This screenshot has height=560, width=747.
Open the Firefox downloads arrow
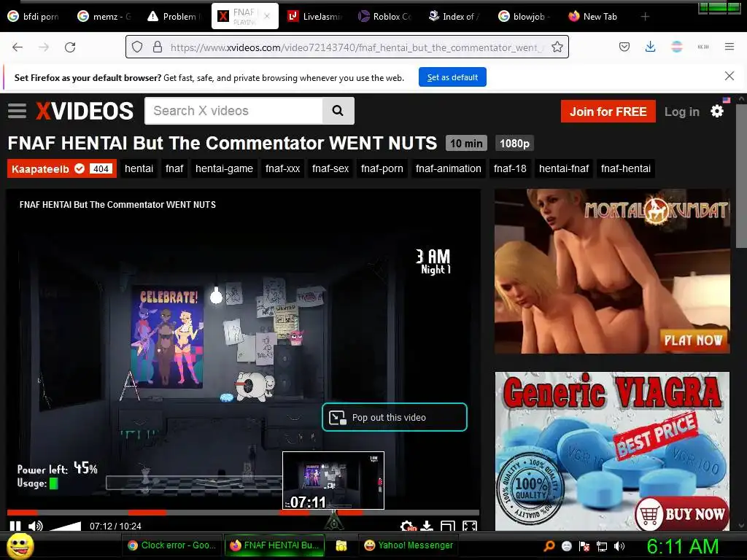(x=650, y=47)
